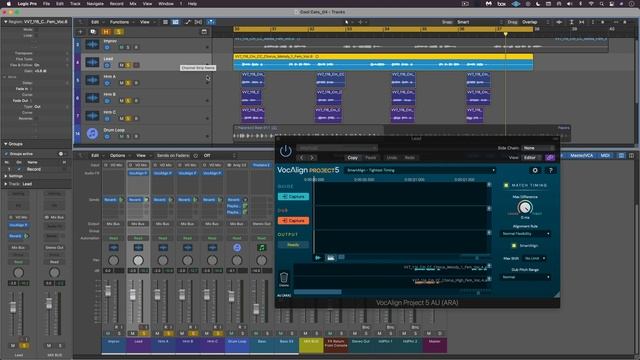This screenshot has height=360, width=640.
Task: Toggle Match Timing checkbox in VocAlign
Action: click(506, 185)
